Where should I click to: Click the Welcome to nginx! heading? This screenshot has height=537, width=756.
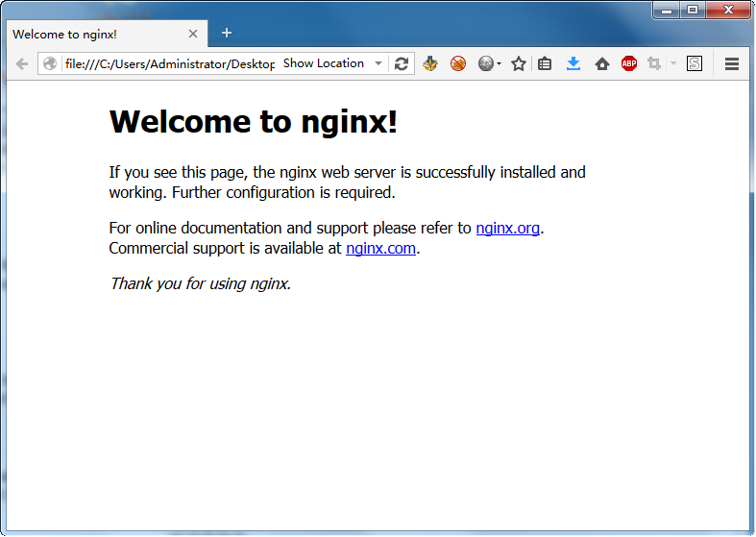click(x=254, y=121)
